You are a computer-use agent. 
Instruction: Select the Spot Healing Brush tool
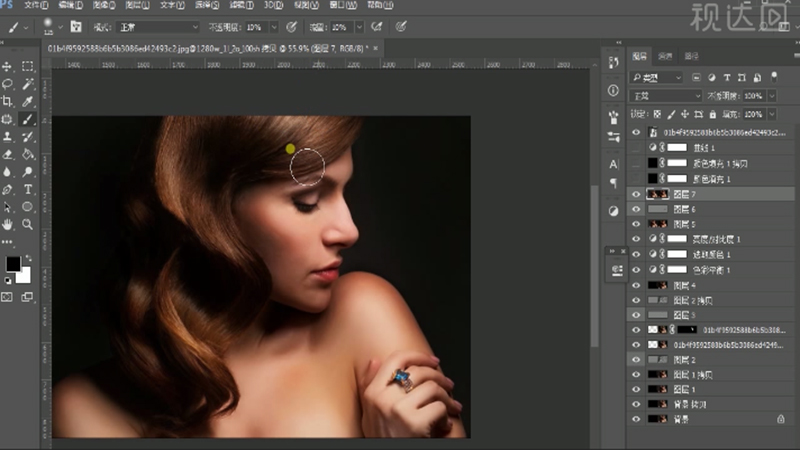(x=7, y=119)
